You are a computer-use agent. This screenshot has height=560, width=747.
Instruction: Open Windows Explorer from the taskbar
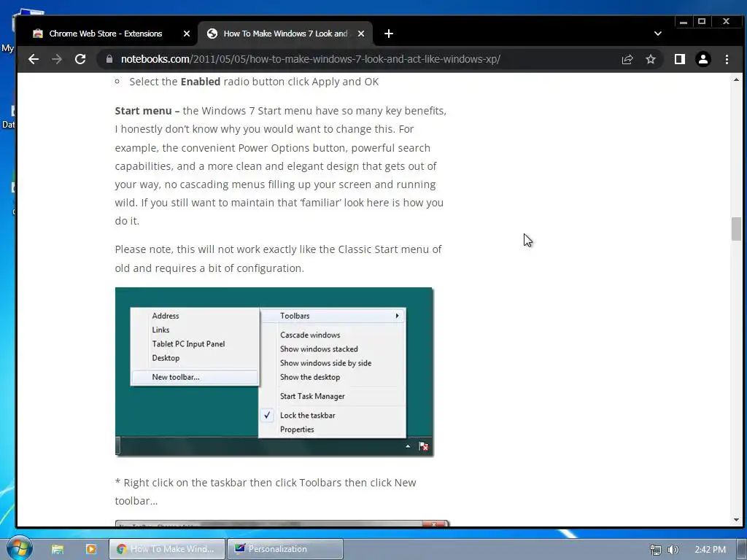(x=58, y=549)
